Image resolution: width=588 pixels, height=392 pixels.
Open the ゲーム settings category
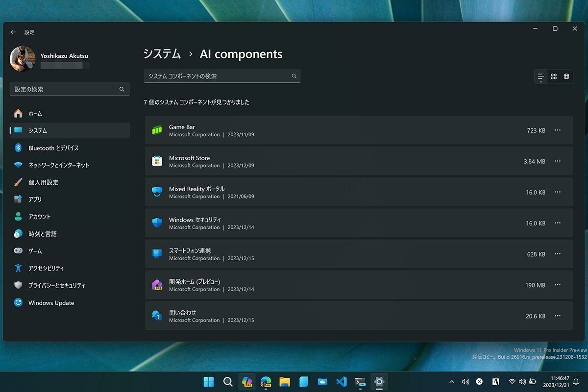70,251
